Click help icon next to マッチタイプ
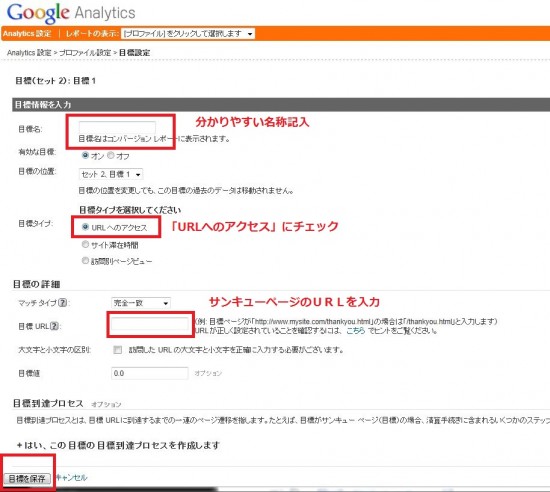The height and width of the screenshot is (492, 550). click(62, 303)
